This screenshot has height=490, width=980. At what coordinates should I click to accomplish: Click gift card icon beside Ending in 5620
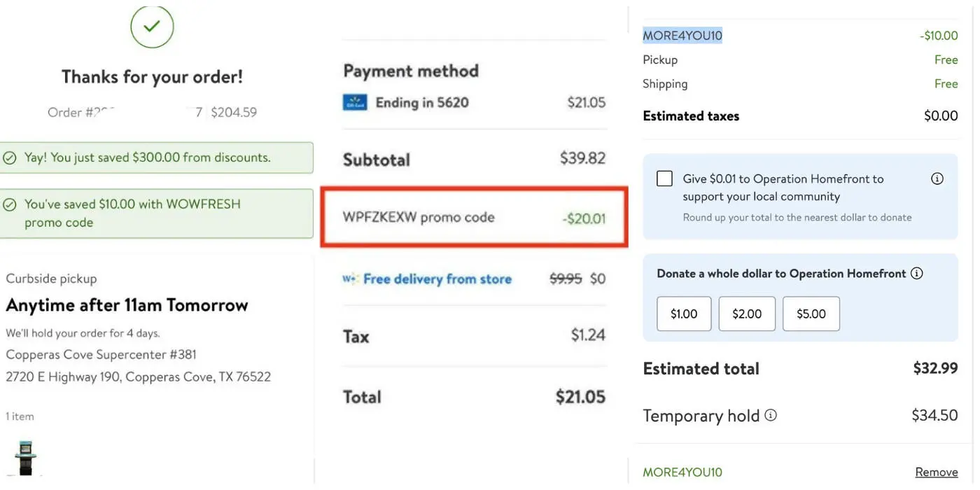click(355, 103)
